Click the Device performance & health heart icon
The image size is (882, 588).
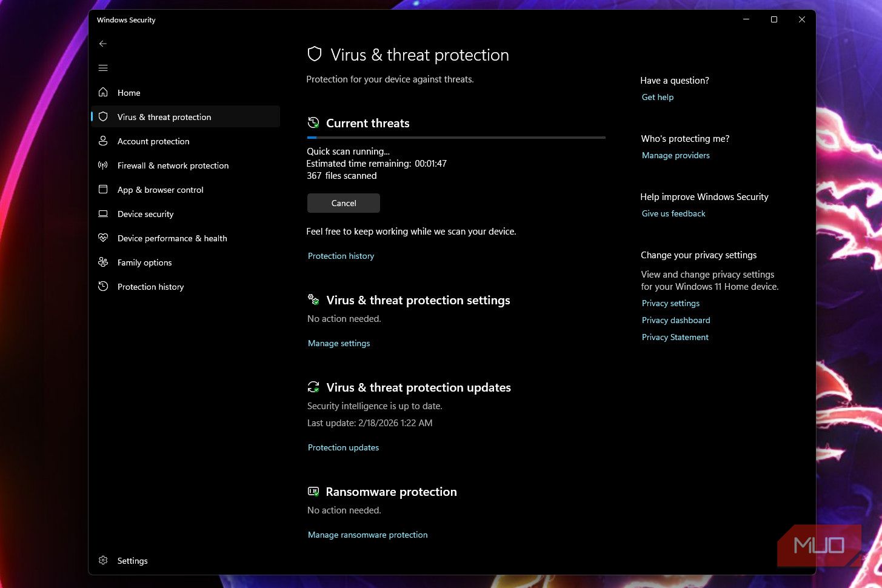[x=103, y=238]
